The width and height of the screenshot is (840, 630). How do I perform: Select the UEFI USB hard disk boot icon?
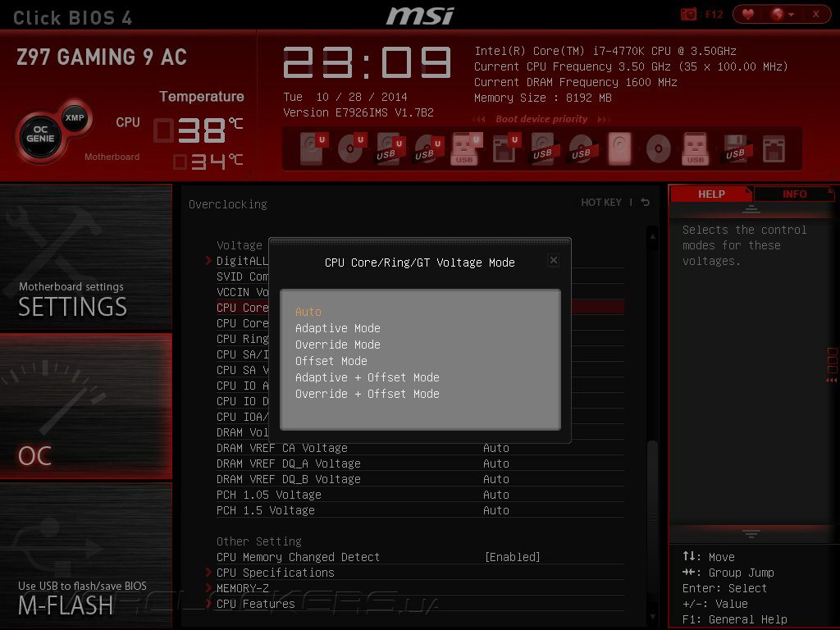pos(390,148)
